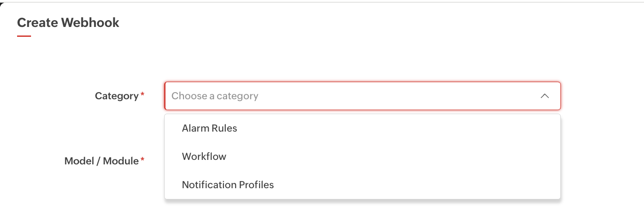Collapse the Category dropdown using the chevron arrow

coord(545,96)
